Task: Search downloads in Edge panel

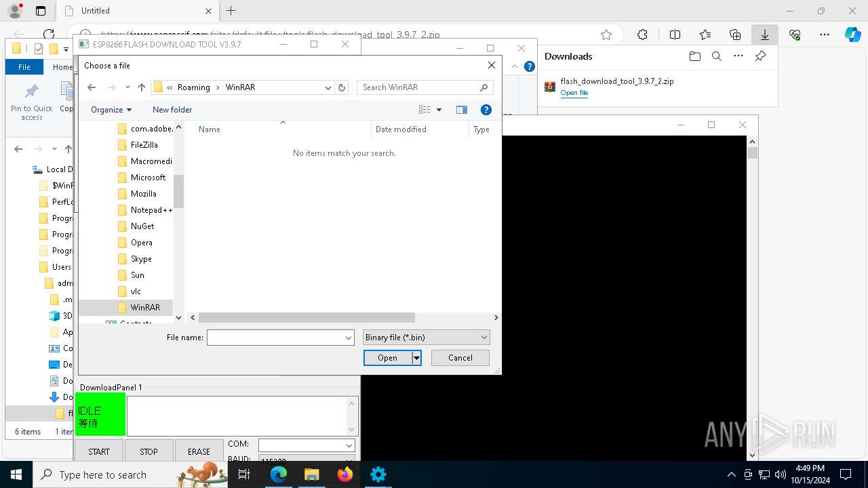Action: click(717, 56)
